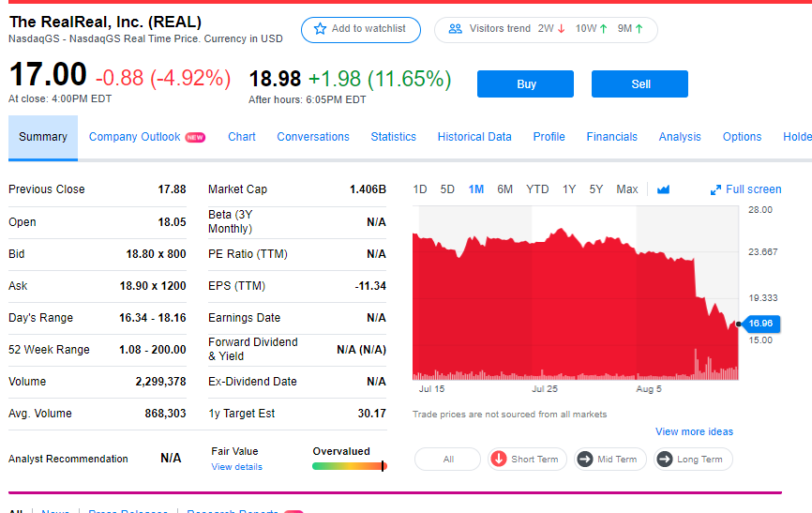The width and height of the screenshot is (812, 513).
Task: Filter ideas by Short Term
Action: click(527, 460)
